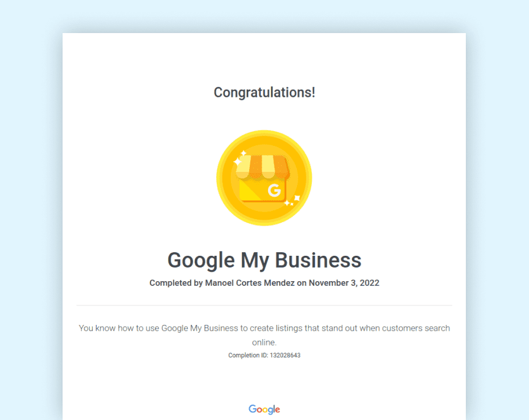Click the Google My Business storefront badge

[x=264, y=178]
